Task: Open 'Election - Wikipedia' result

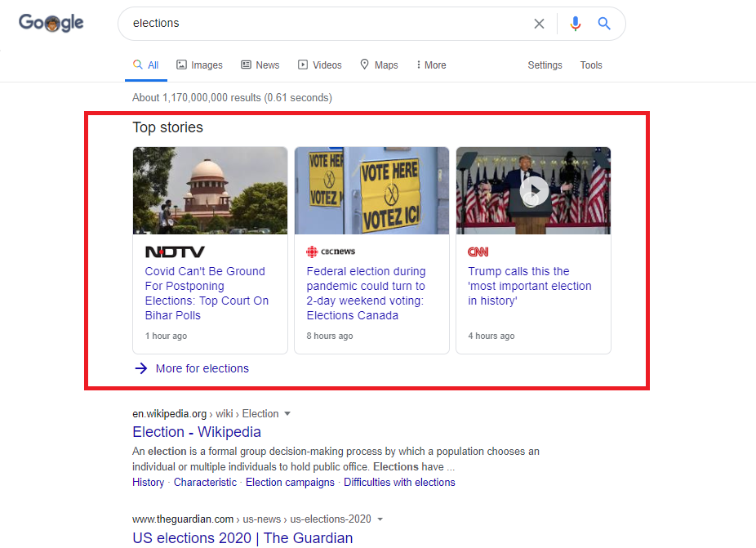Action: (197, 432)
